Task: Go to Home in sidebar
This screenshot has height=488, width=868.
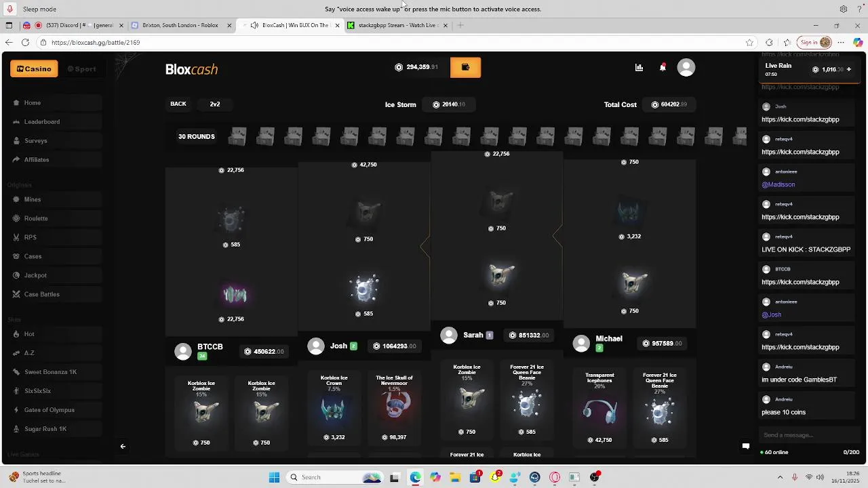Action: tap(56, 103)
